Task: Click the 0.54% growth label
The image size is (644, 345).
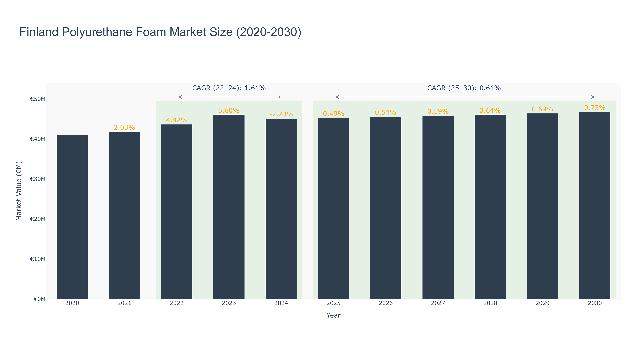Action: pos(385,112)
